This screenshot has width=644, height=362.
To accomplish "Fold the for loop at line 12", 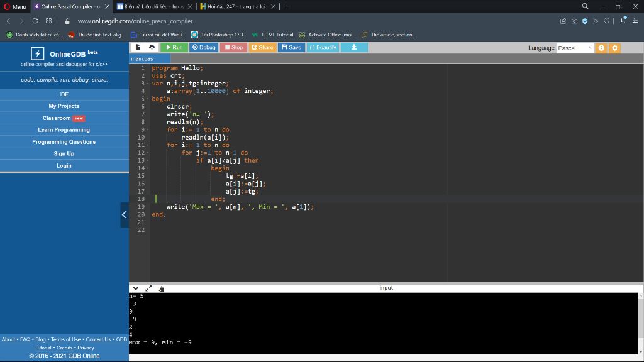I will click(x=148, y=153).
